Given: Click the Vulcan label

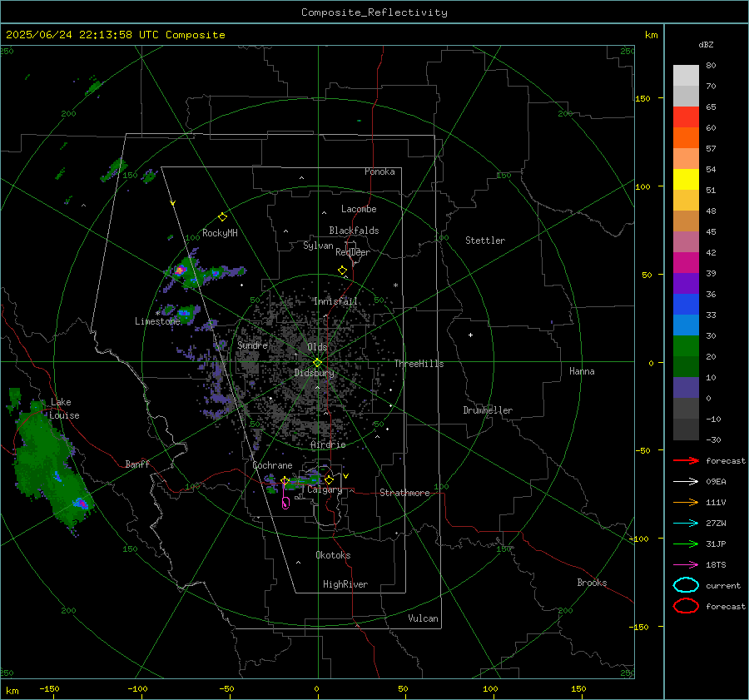Looking at the screenshot, I should click(423, 618).
